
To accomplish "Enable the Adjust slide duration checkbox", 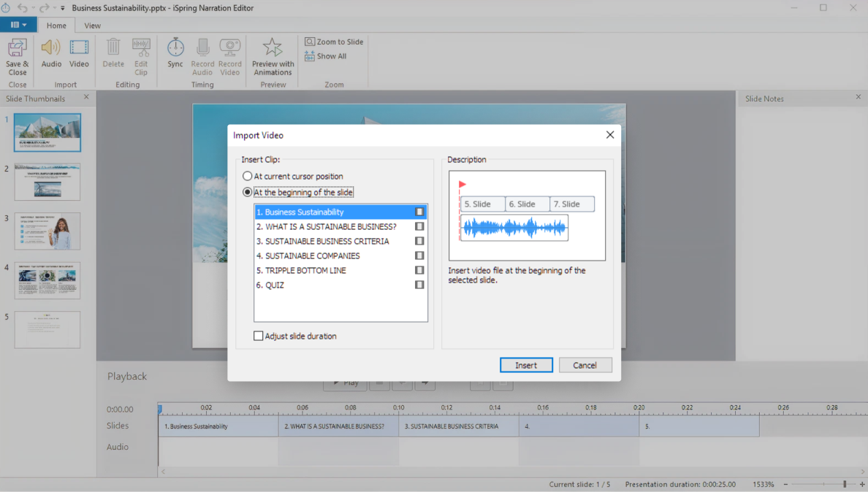I will pyautogui.click(x=259, y=336).
